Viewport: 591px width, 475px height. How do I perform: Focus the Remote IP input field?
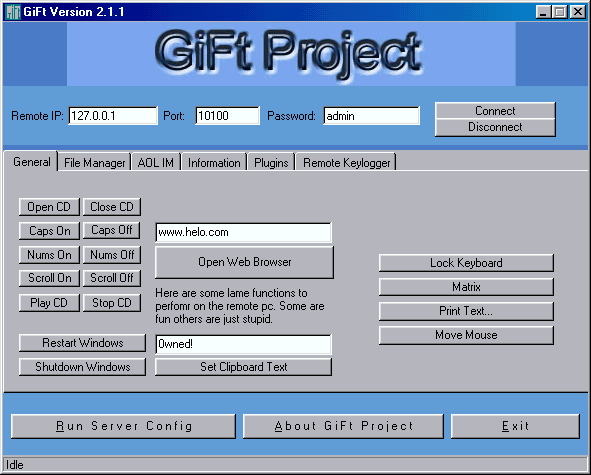coord(113,116)
